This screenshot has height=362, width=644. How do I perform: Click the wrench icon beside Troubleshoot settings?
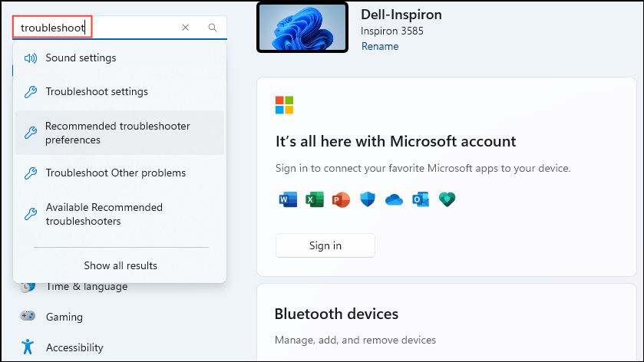[31, 92]
